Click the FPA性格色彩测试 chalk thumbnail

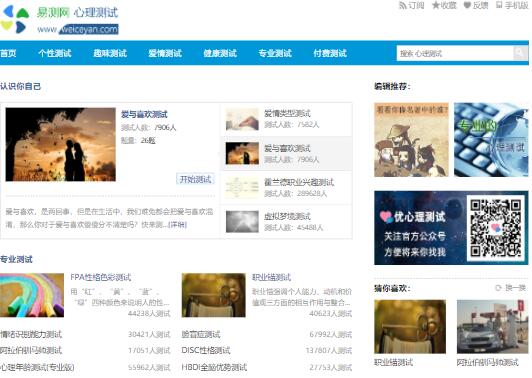[32, 295]
